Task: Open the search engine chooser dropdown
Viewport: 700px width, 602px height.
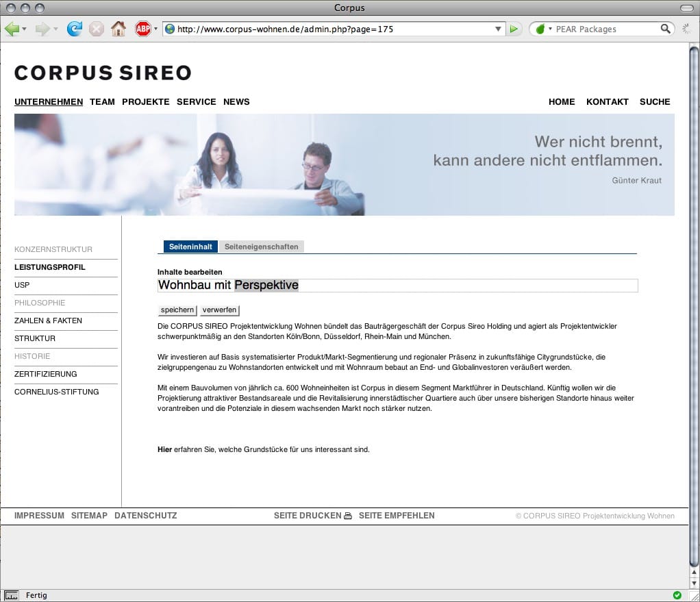Action: [550, 29]
